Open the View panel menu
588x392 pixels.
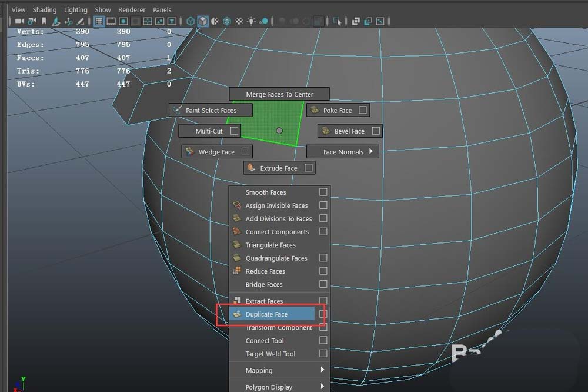(x=18, y=10)
